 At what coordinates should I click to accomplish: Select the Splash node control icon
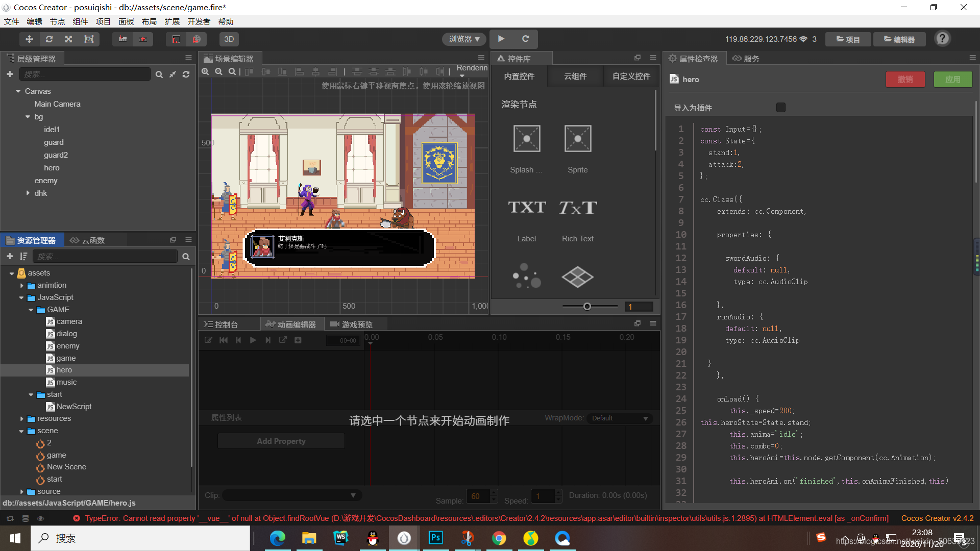527,138
